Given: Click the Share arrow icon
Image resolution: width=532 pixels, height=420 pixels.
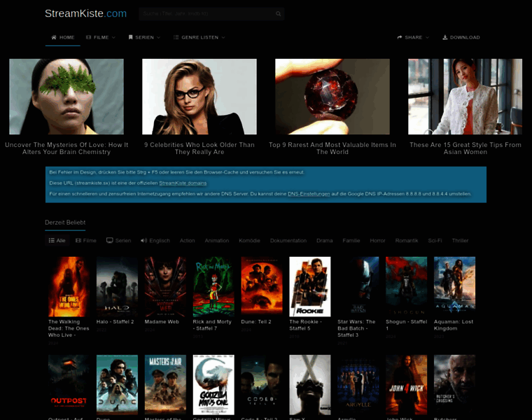Looking at the screenshot, I should pyautogui.click(x=400, y=37).
